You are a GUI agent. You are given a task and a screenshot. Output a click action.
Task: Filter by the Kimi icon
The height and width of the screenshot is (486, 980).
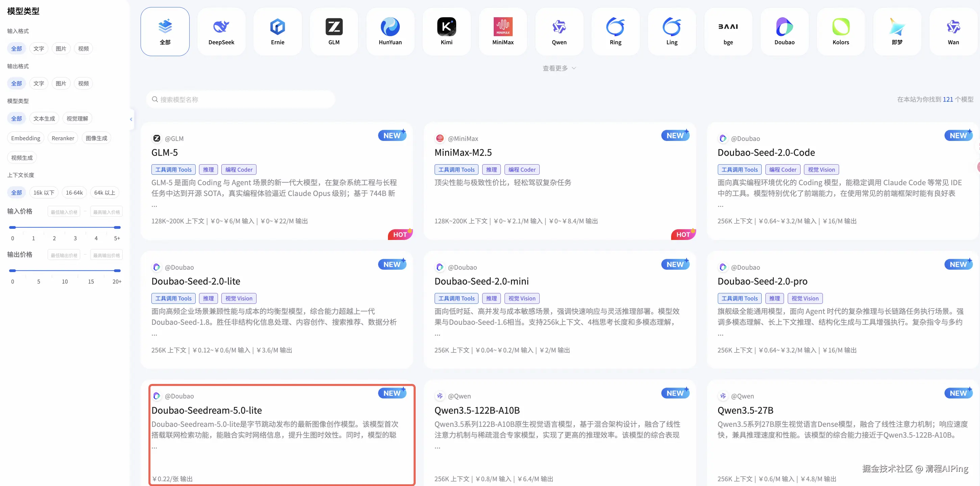pos(446,27)
